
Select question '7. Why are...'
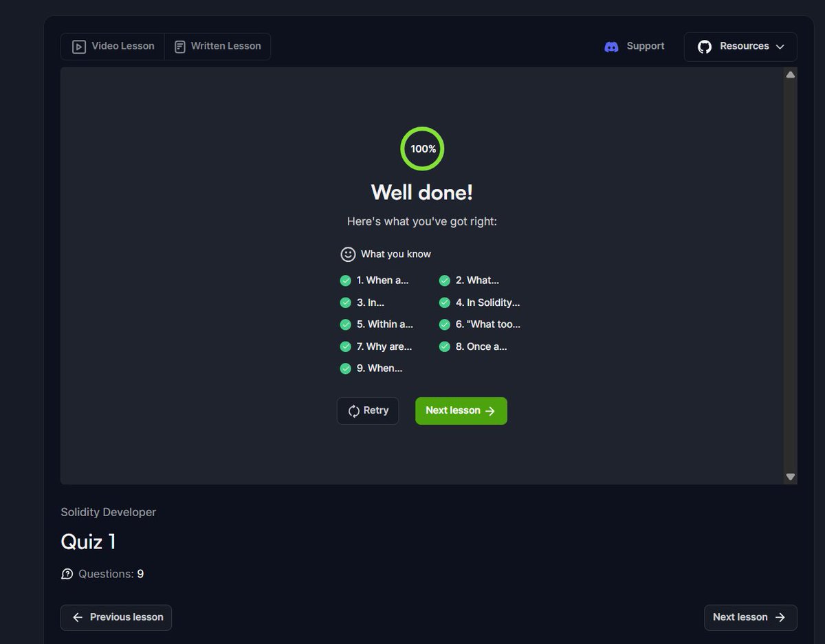click(384, 346)
